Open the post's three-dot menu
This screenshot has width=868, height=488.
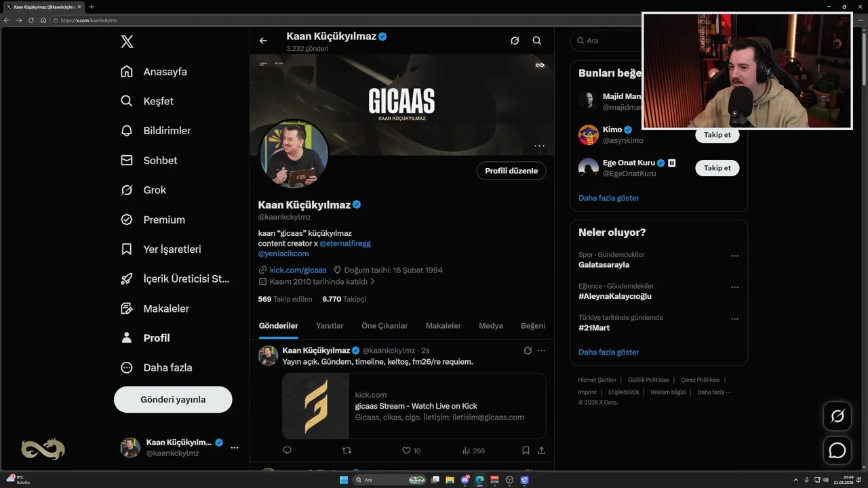pos(541,350)
